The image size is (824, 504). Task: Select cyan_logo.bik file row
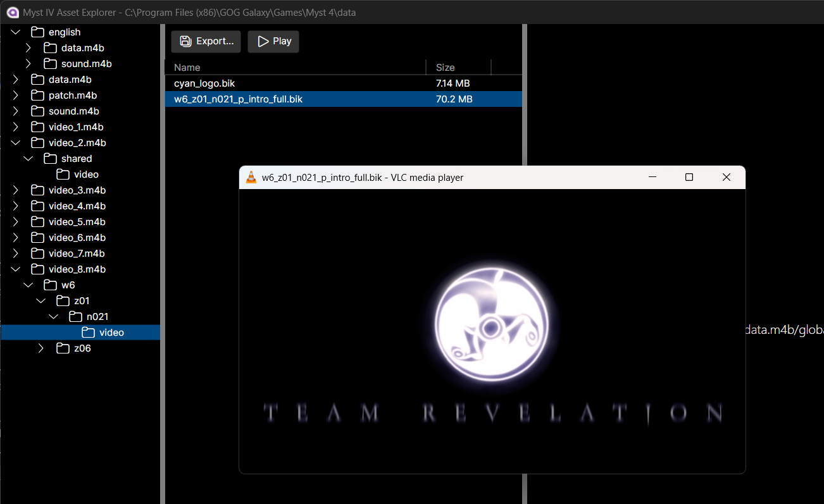pos(343,83)
